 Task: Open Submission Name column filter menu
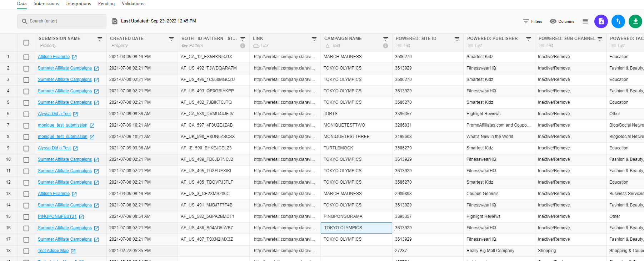click(x=100, y=39)
